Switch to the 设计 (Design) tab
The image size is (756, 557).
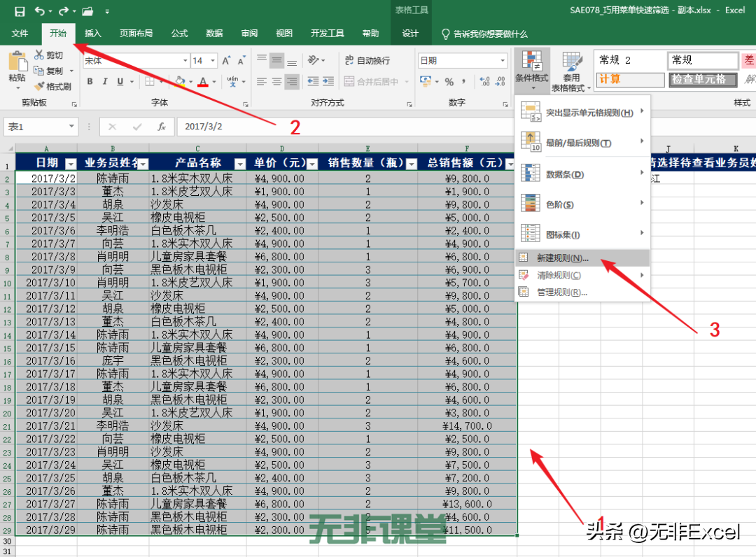point(410,34)
